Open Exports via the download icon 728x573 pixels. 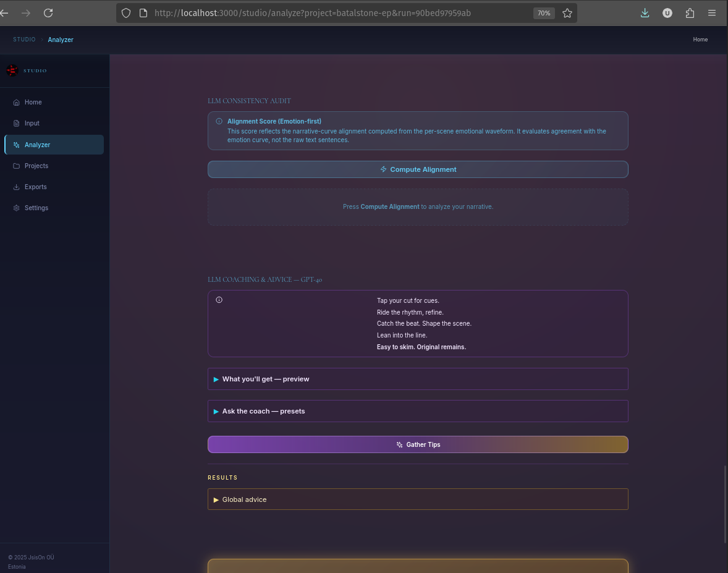point(16,187)
